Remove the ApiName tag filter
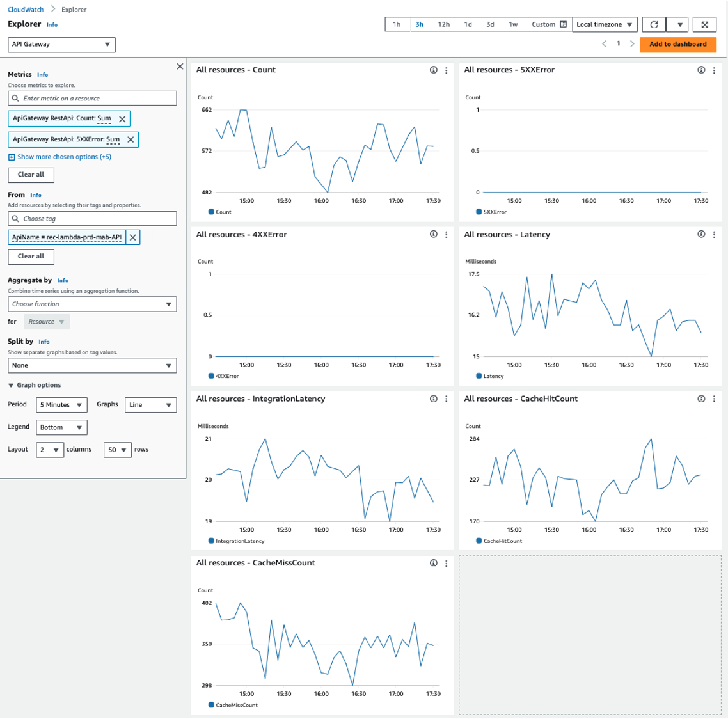The height and width of the screenshot is (719, 728). pyautogui.click(x=133, y=238)
